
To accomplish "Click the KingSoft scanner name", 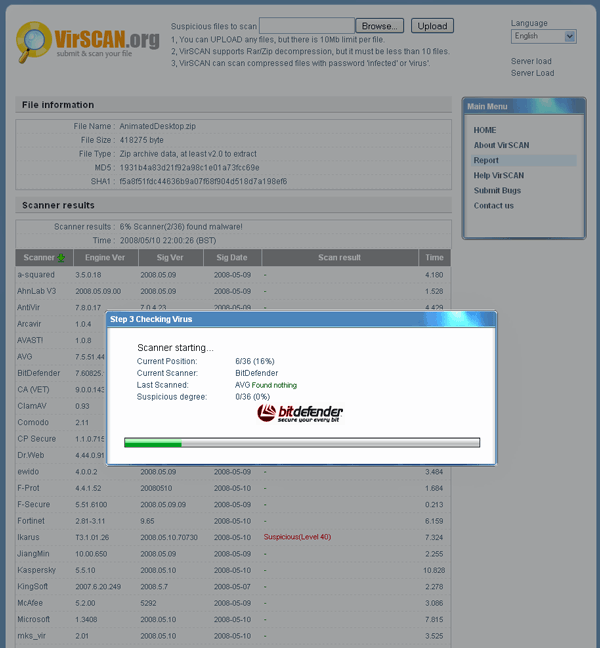I will (33, 586).
